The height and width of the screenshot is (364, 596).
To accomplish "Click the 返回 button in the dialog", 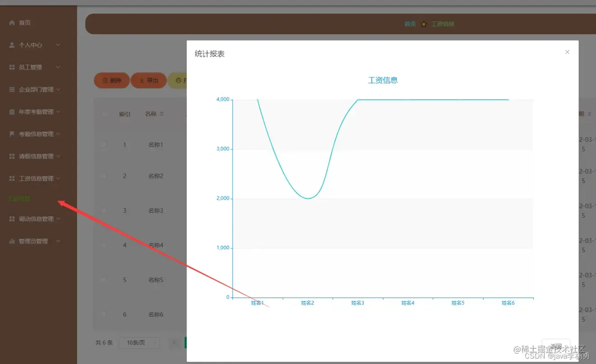I will click(556, 346).
